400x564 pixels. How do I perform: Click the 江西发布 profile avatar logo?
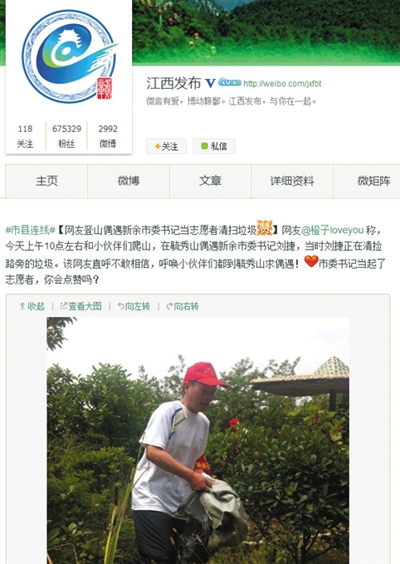tap(69, 56)
